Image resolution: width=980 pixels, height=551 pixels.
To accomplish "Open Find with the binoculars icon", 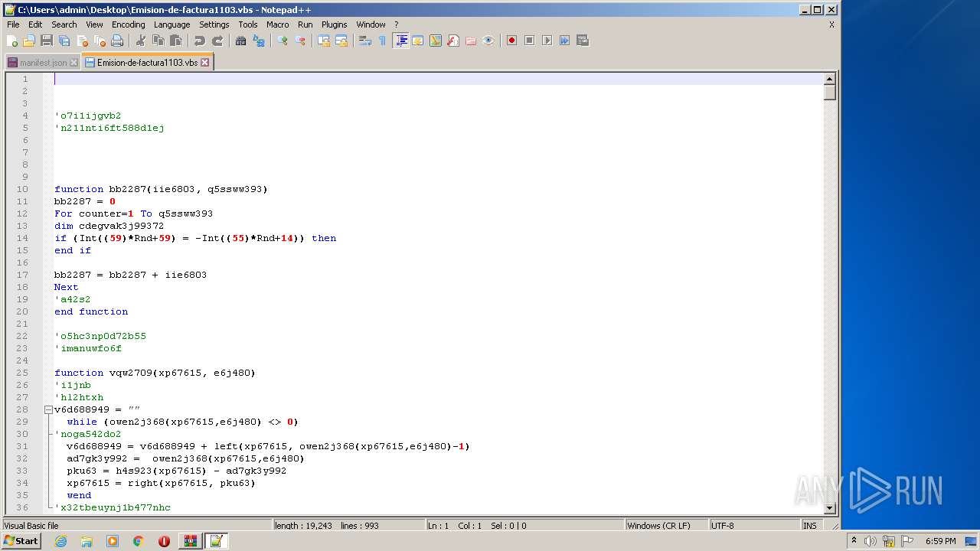I will point(241,41).
